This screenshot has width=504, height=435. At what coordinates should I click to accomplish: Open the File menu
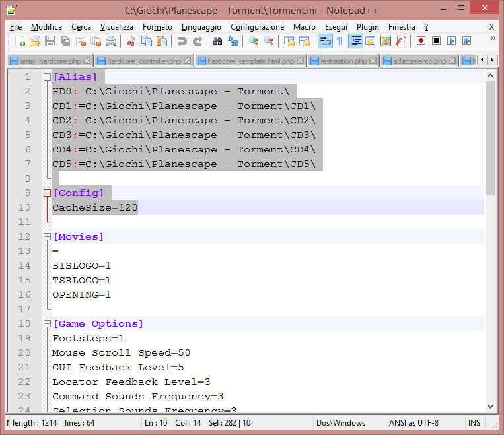16,27
